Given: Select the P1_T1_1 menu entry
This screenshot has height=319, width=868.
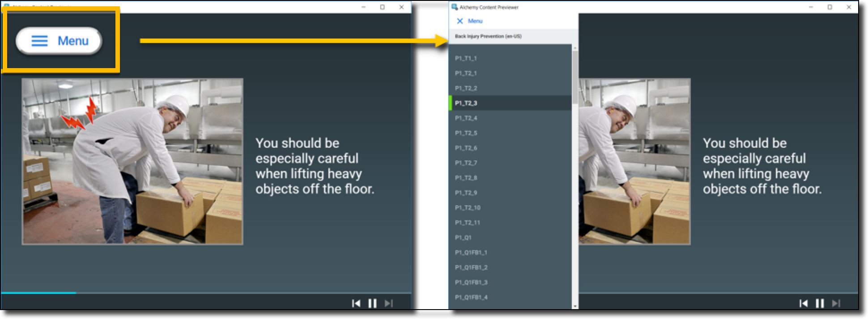Looking at the screenshot, I should (466, 58).
